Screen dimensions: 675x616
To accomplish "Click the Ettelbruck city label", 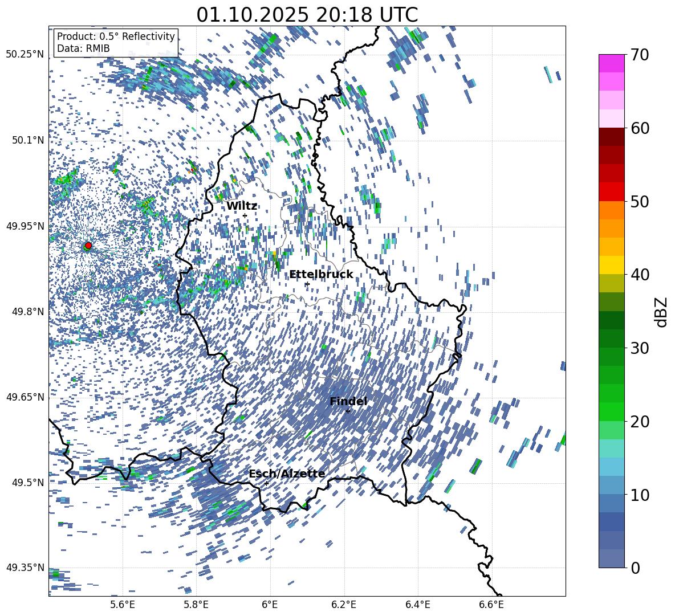I will coord(321,275).
